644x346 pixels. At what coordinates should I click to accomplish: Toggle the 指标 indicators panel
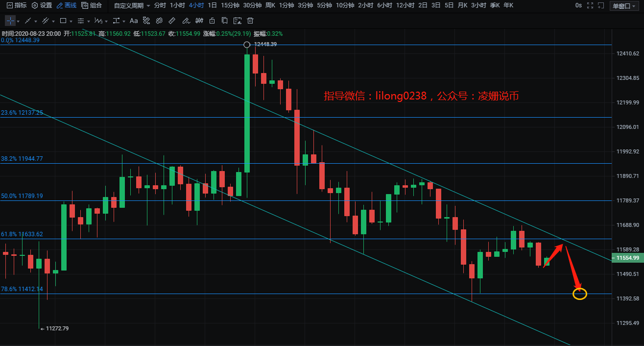[17, 5]
